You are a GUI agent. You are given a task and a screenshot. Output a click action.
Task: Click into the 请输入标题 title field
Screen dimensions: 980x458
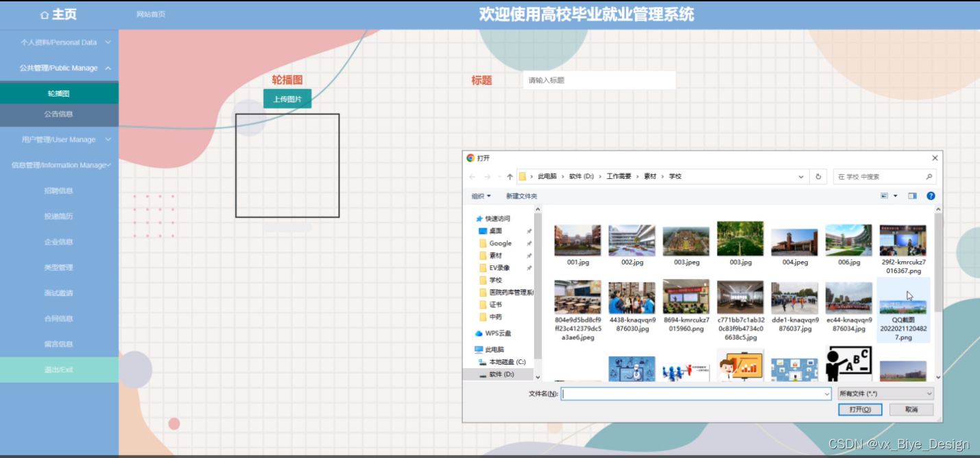coord(599,80)
